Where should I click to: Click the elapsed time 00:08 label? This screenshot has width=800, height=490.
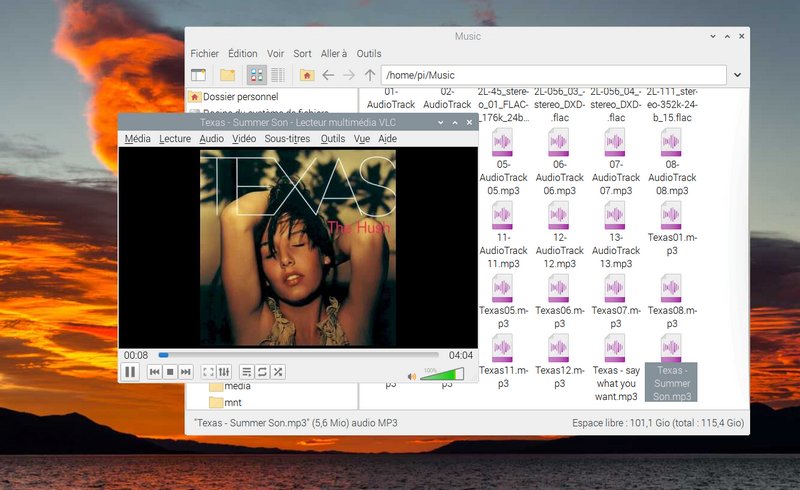[136, 355]
